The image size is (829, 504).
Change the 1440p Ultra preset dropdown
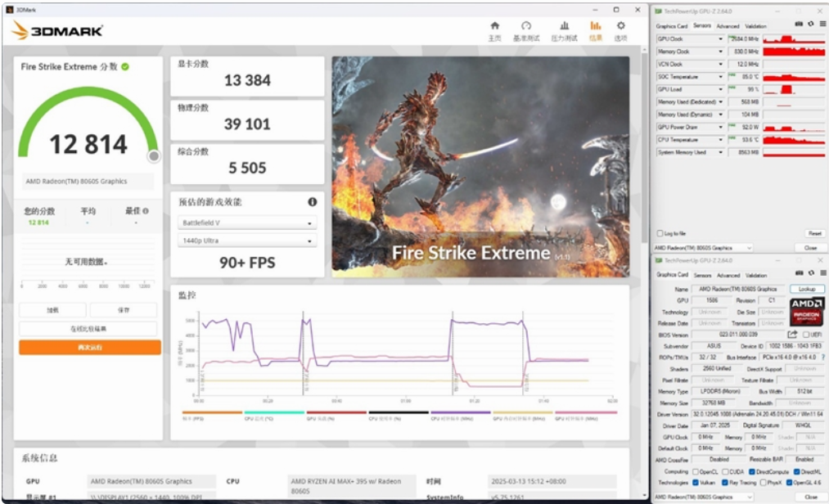246,241
